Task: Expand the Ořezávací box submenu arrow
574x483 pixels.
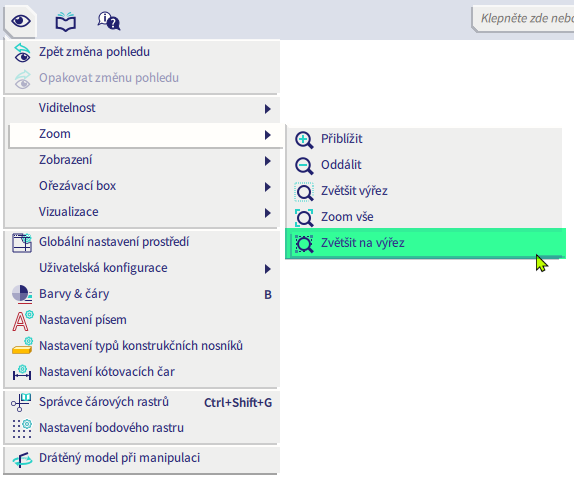Action: [268, 187]
